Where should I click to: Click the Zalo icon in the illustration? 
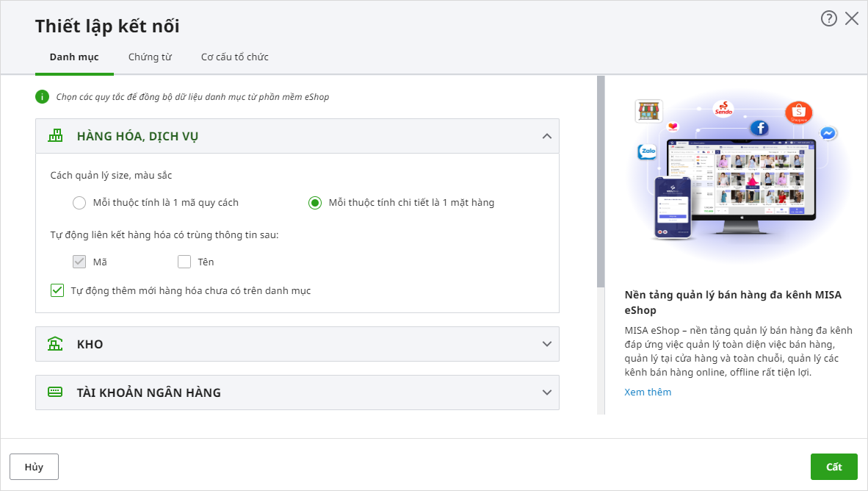647,152
